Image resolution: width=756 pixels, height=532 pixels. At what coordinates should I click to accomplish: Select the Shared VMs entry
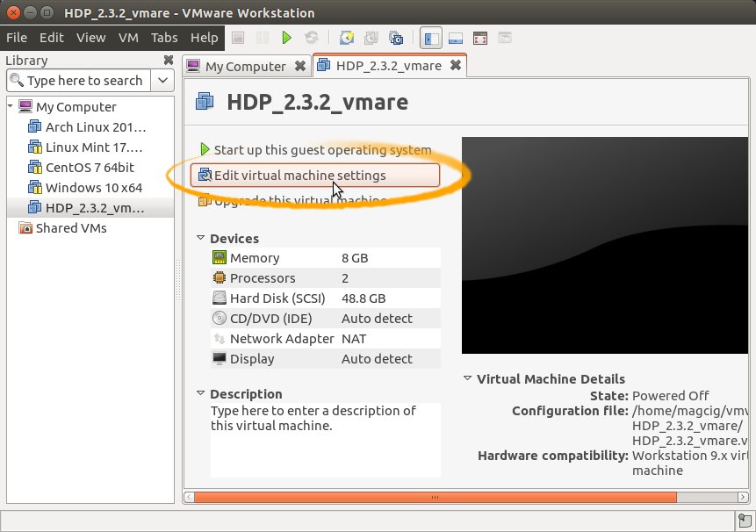(x=71, y=228)
